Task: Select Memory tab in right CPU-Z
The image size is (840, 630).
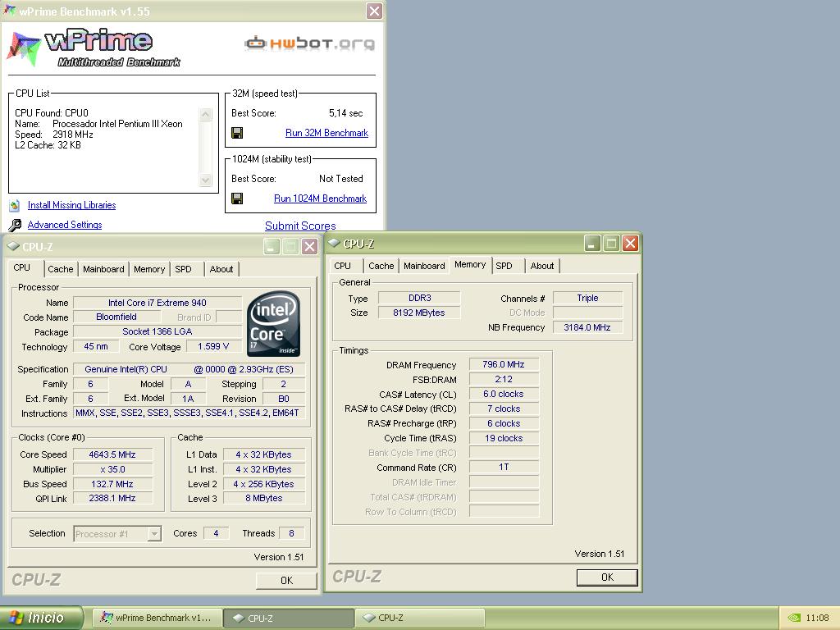Action: [470, 264]
